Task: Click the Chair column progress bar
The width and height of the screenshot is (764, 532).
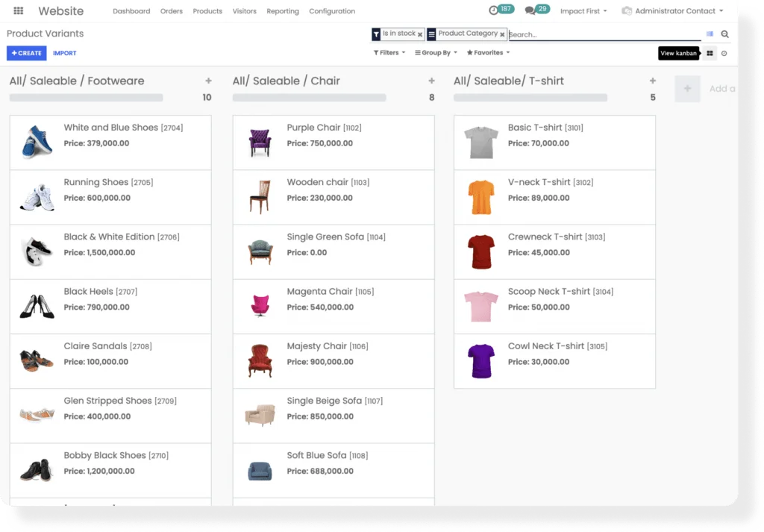Action: coord(310,98)
